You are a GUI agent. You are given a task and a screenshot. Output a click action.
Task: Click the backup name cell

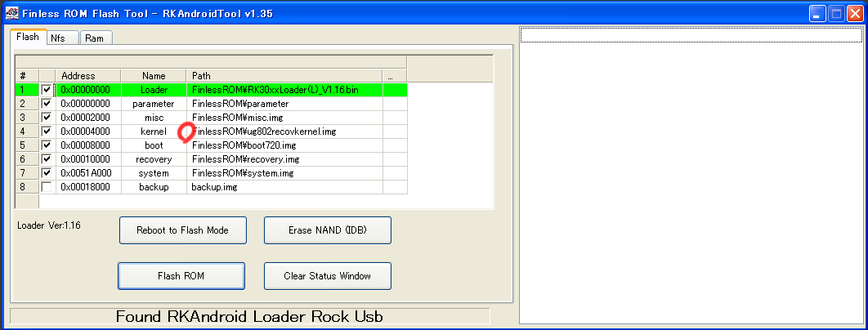[154, 187]
